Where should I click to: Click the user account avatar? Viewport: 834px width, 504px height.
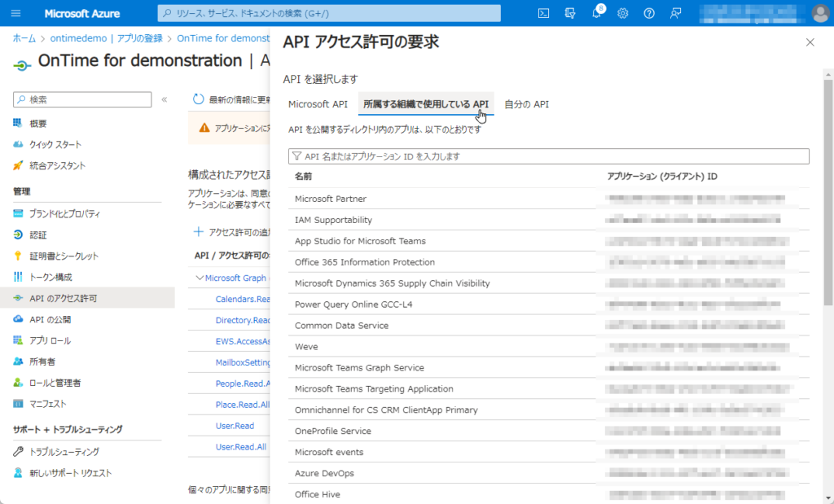pos(821,13)
